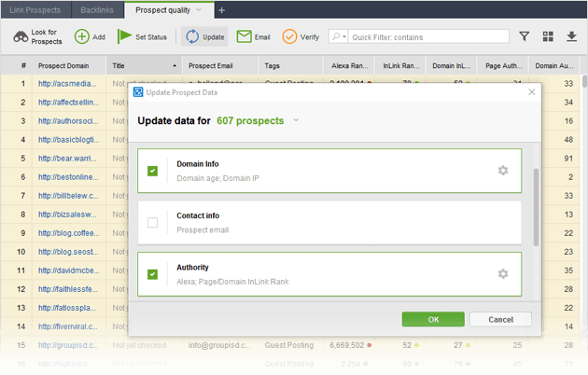The image size is (588, 375).
Task: Enable the Contact info checkbox
Action: 153,223
